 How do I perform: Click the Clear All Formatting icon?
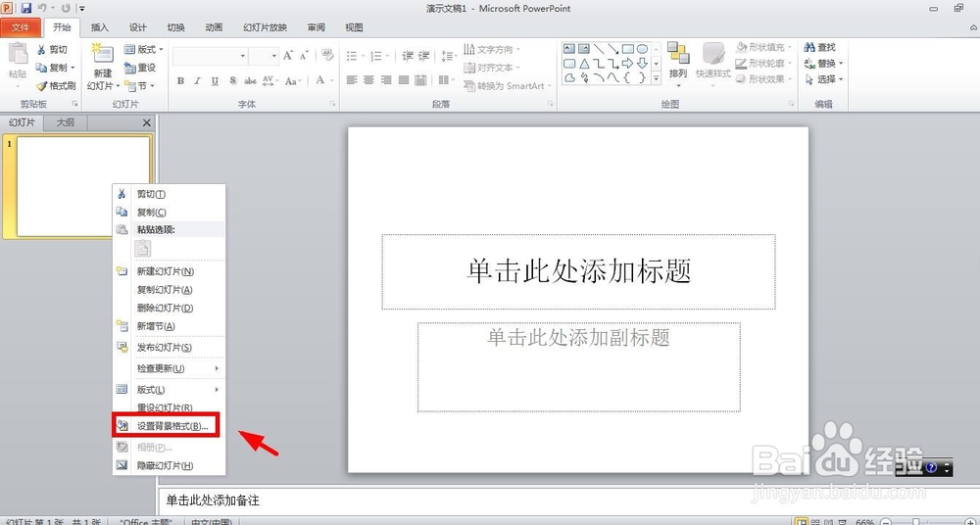(x=328, y=56)
